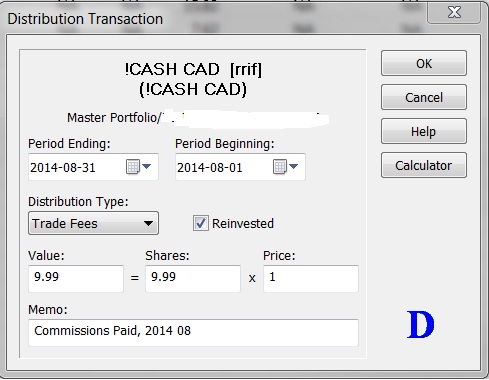Select the Period Ending date 2014-08-31
Screen dimensions: 489x380
[x=63, y=167]
